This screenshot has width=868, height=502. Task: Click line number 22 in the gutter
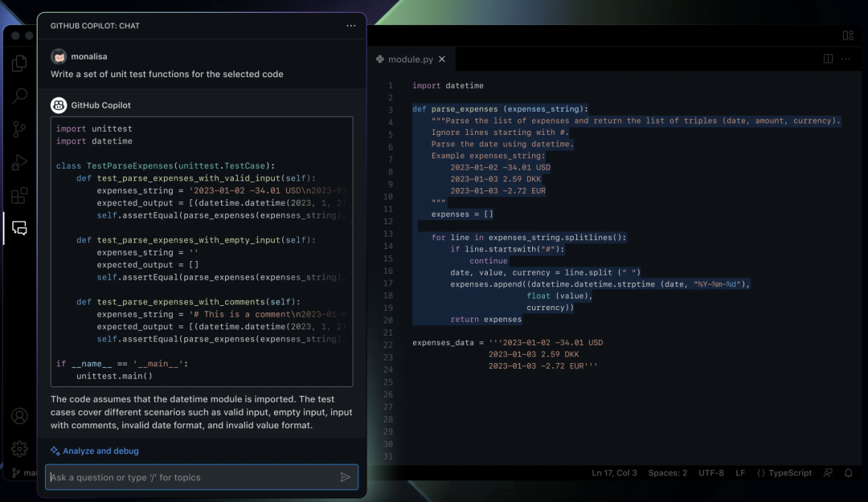point(388,345)
